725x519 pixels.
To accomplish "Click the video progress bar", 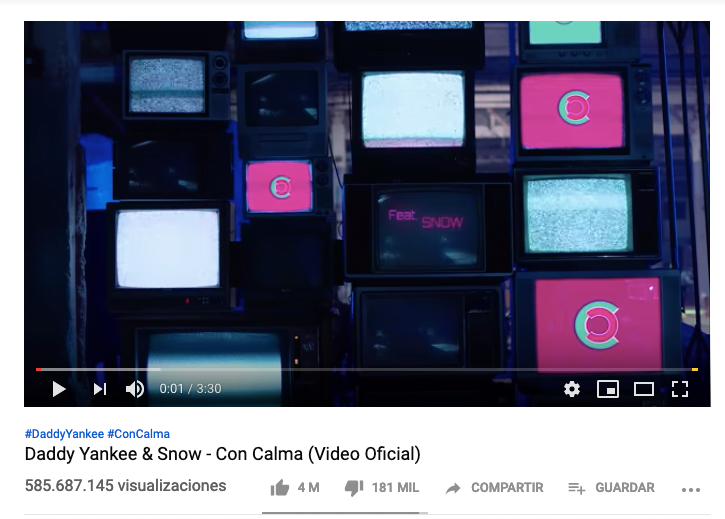I will (367, 369).
